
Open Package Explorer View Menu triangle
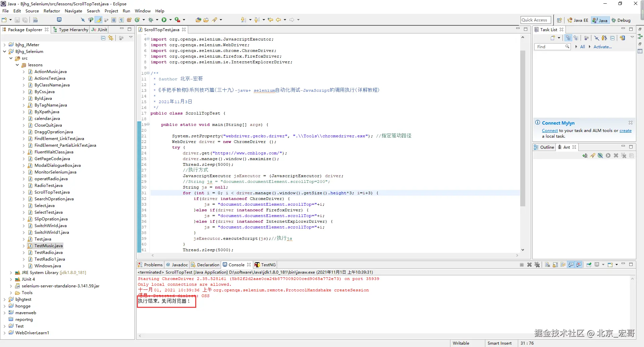click(131, 38)
